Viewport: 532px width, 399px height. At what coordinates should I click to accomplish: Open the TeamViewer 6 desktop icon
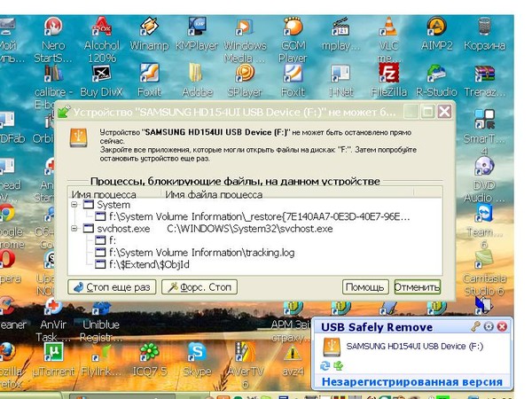point(484,225)
